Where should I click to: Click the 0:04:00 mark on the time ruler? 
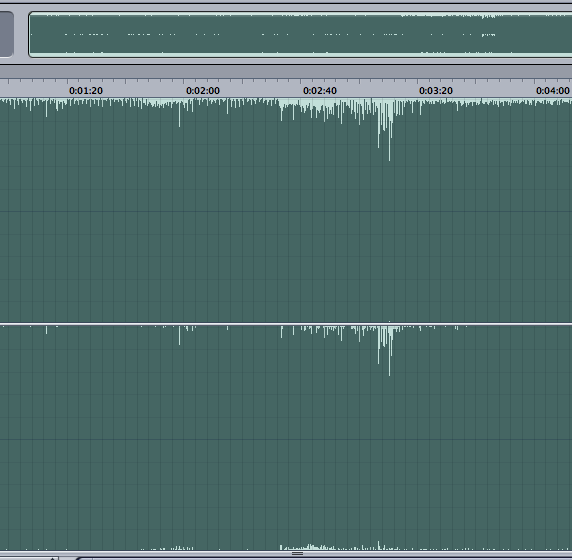tap(553, 90)
